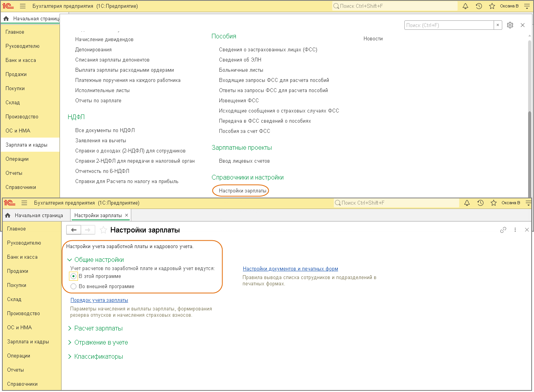
Task: Open favorites star in upper window title bar
Action: coord(492,6)
